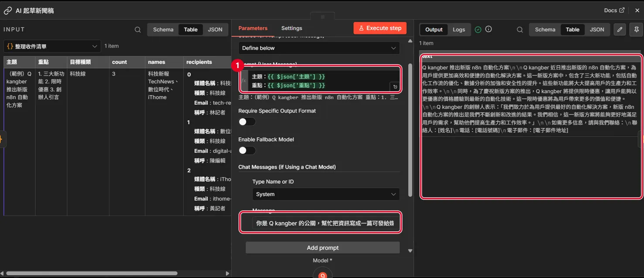Click the recipients column header
Viewport: 644px width, 278px height.
coord(207,62)
